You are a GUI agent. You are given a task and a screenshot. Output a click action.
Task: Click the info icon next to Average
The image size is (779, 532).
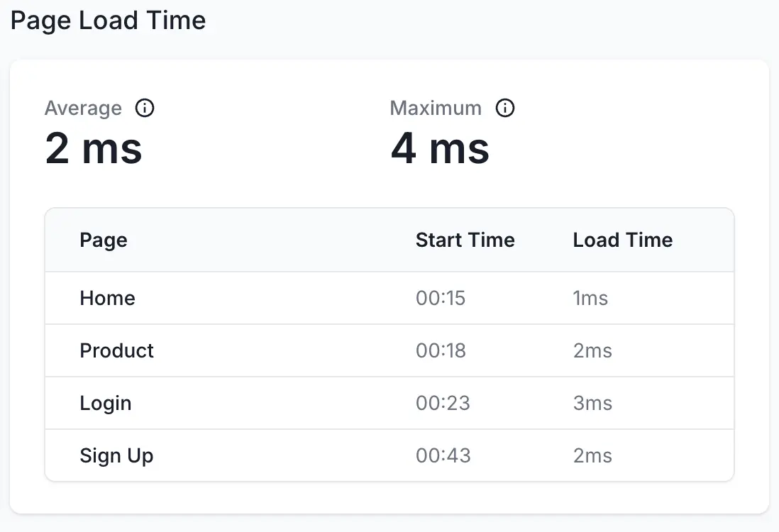click(x=145, y=108)
